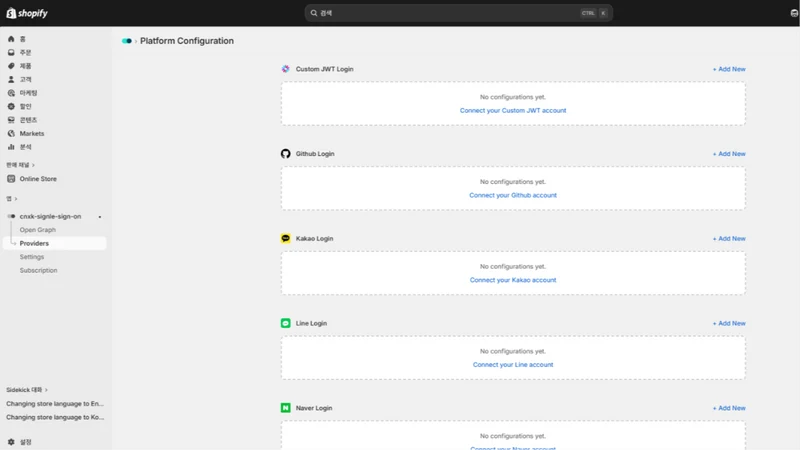
Task: Open Discounts via percent badge icon
Action: [11, 107]
